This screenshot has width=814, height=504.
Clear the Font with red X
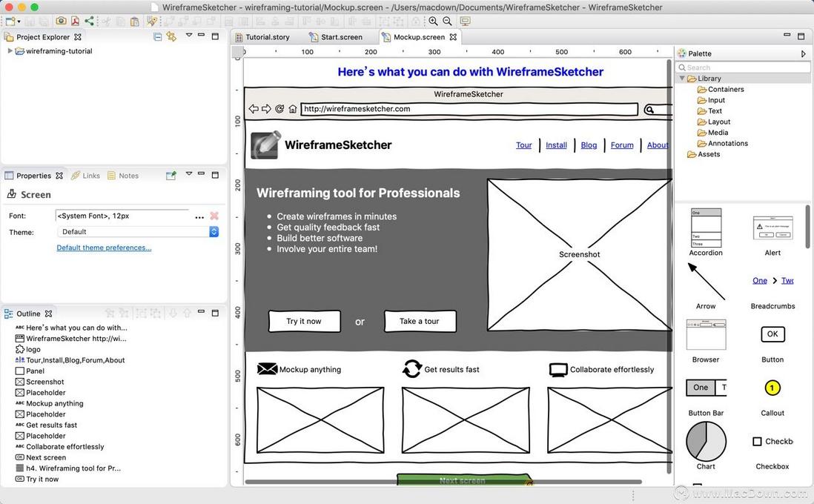pyautogui.click(x=214, y=216)
